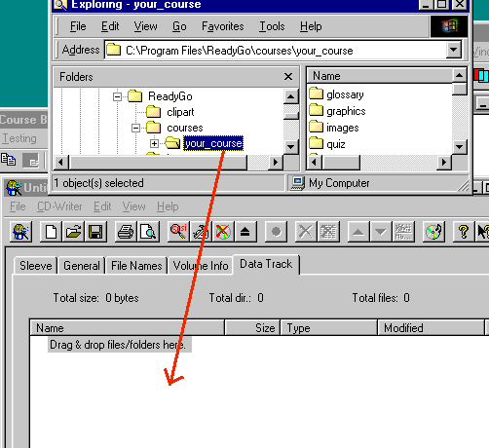Expand the your_course folder node
The height and width of the screenshot is (448, 489).
tap(154, 143)
